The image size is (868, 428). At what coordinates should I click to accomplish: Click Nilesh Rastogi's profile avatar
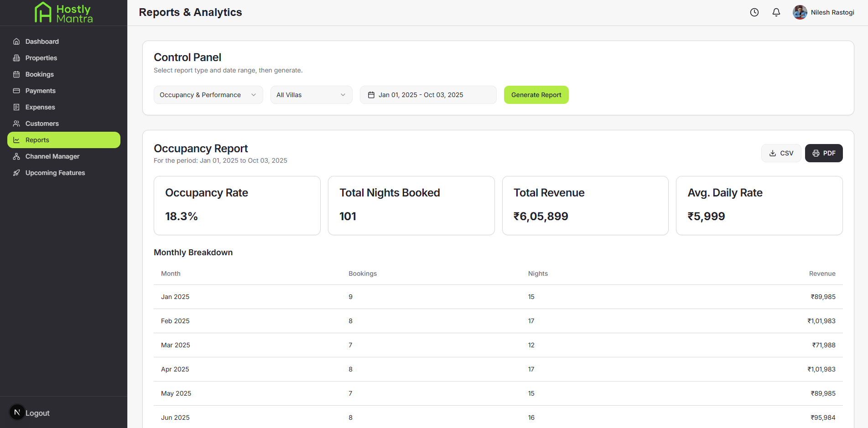click(x=800, y=12)
